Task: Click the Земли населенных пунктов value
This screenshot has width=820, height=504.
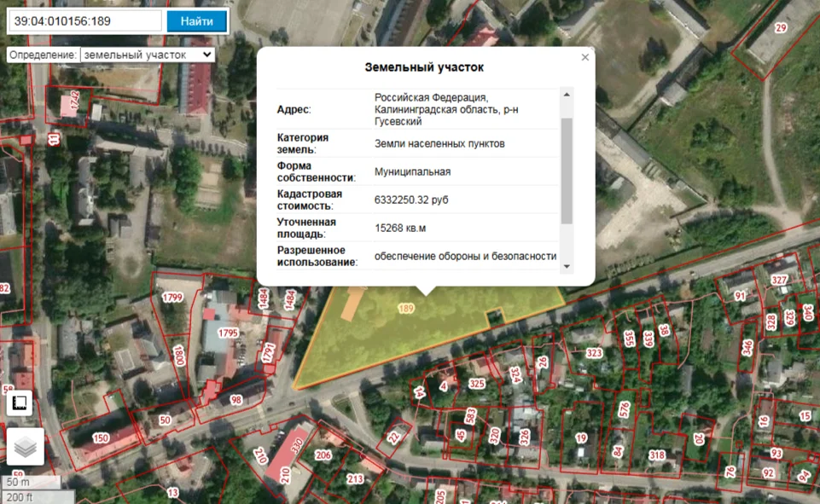Action: (x=439, y=143)
